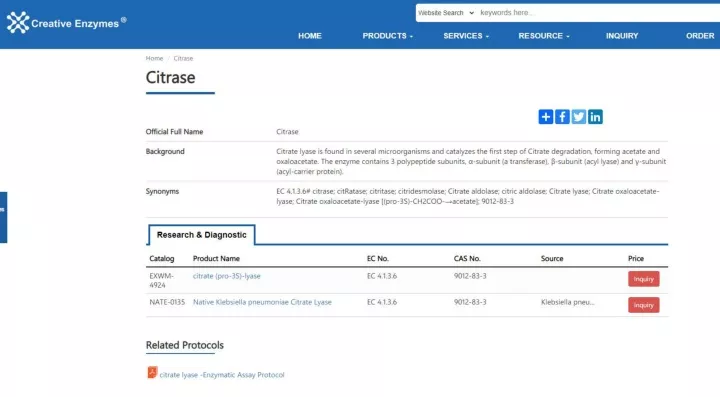The height and width of the screenshot is (397, 720).
Task: Open the ORDER menu item
Action: point(700,36)
